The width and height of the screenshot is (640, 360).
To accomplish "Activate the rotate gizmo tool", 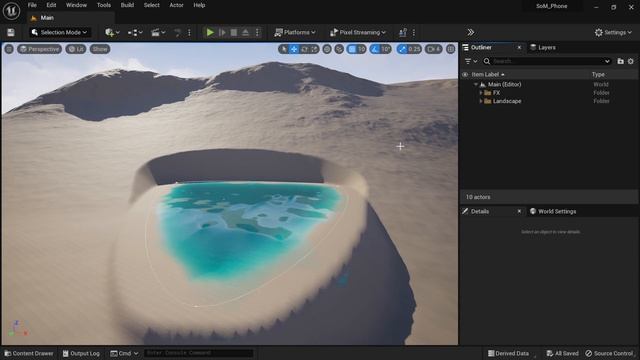I will (x=304, y=49).
